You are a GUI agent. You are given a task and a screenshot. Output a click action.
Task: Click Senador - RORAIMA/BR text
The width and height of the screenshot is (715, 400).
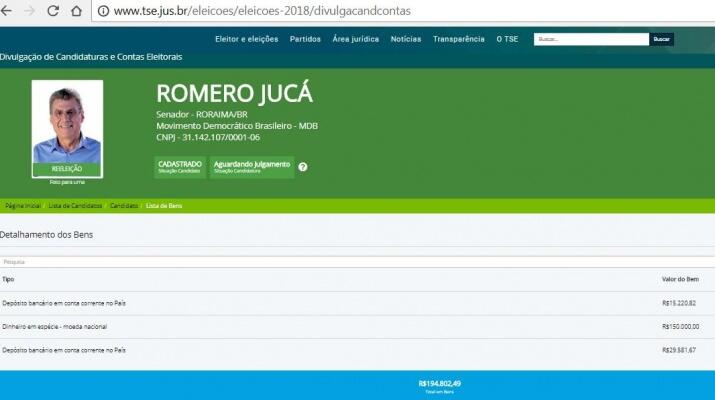pos(202,114)
